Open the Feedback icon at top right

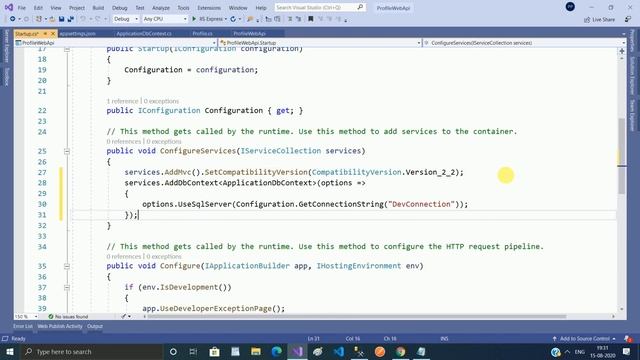point(628,19)
